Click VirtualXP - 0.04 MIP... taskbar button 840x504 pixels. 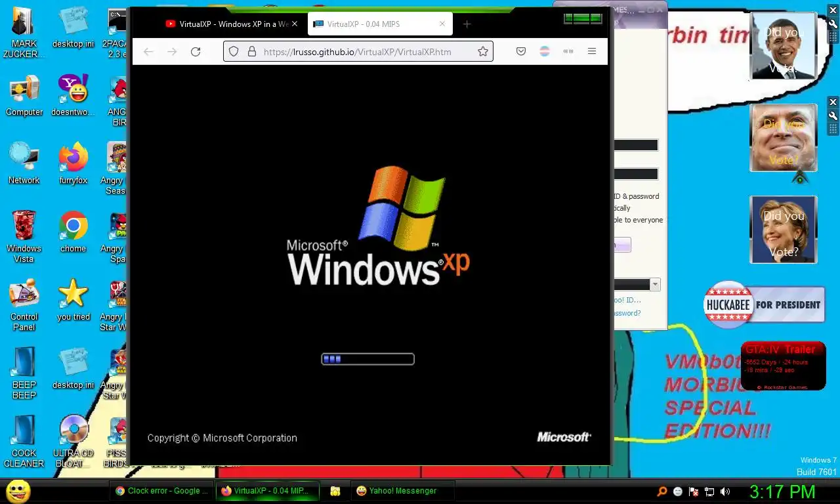pyautogui.click(x=268, y=491)
